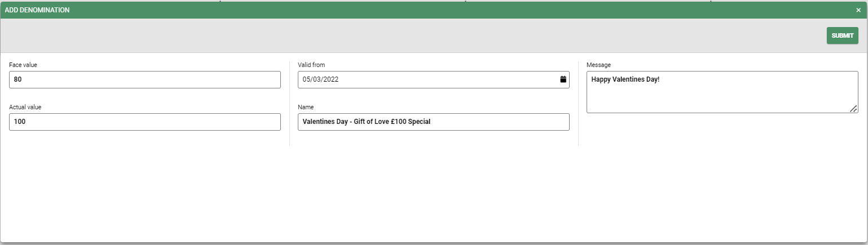Select day "05" in Valid from date
868x245 pixels.
point(307,79)
